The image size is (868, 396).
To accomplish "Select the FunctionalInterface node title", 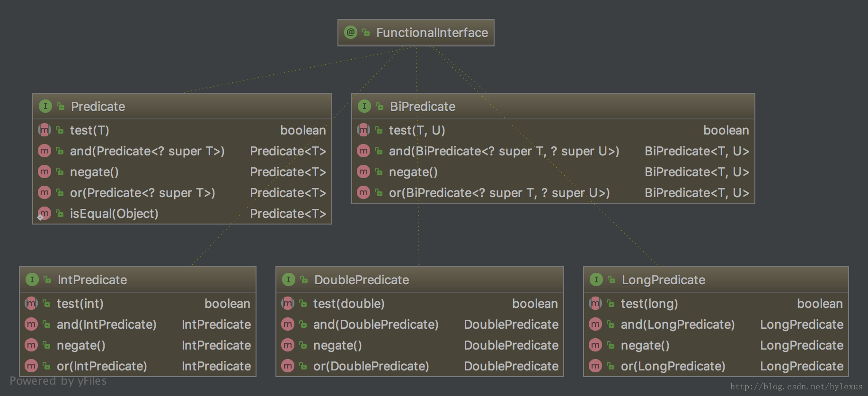I will 432,33.
